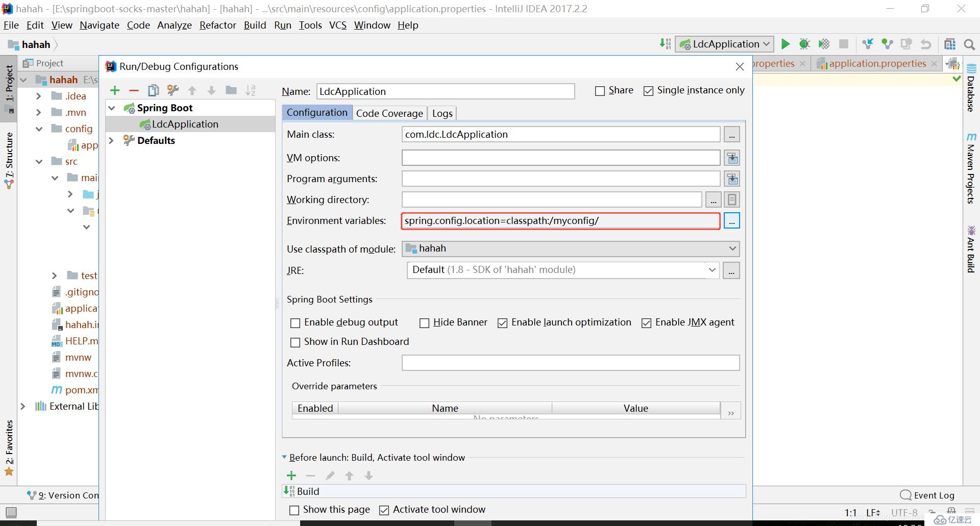Move configuration down arrow
980x526 pixels.
pos(212,90)
